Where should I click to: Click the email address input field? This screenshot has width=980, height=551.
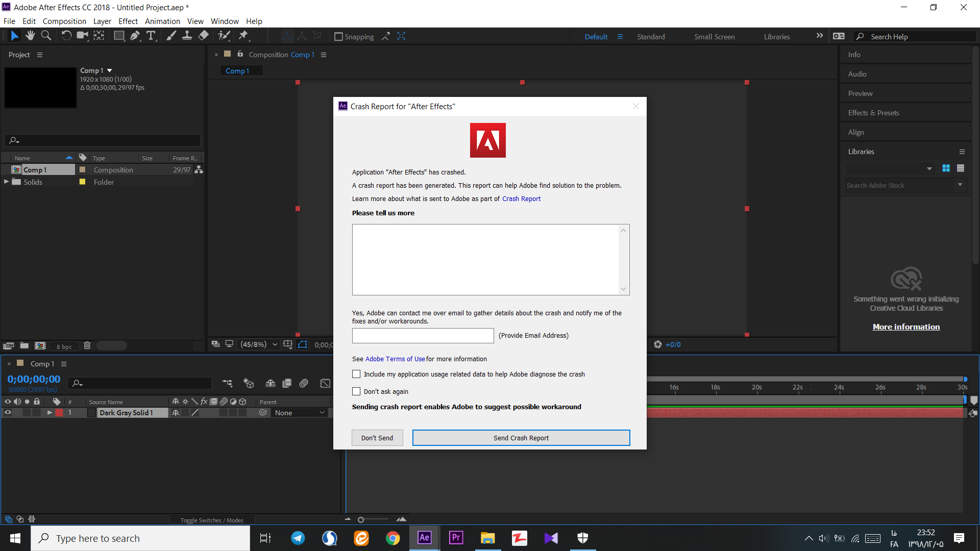tap(422, 335)
